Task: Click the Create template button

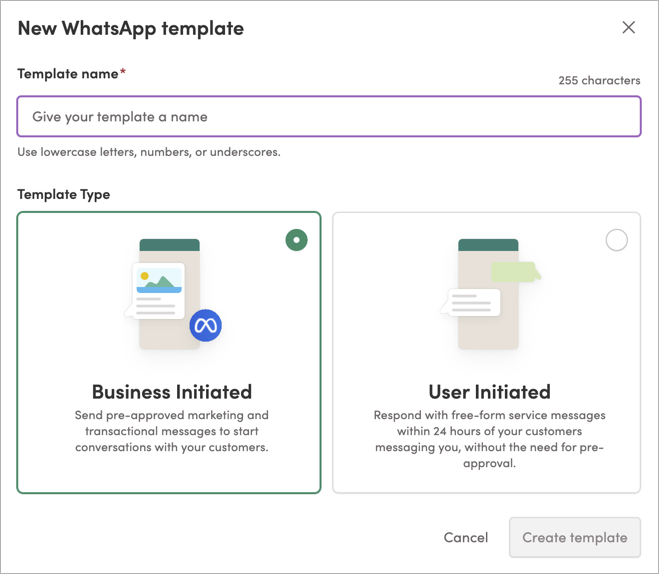Action: pos(575,537)
